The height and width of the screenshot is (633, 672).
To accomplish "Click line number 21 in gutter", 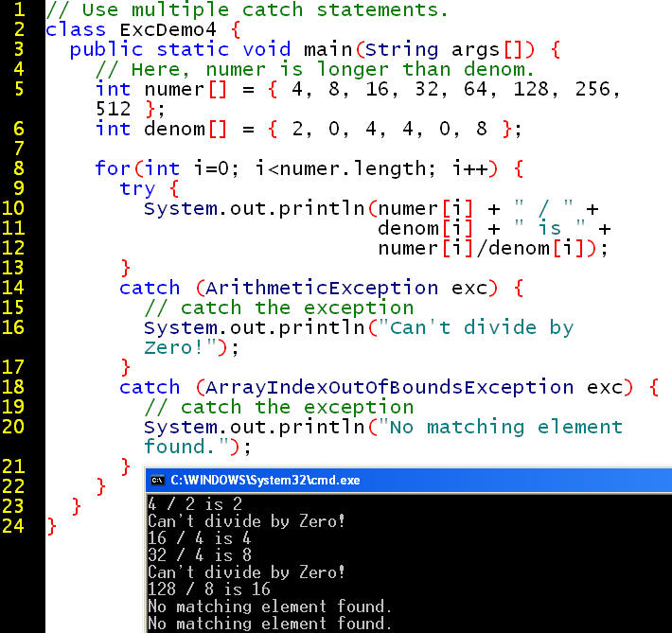I will 13,466.
